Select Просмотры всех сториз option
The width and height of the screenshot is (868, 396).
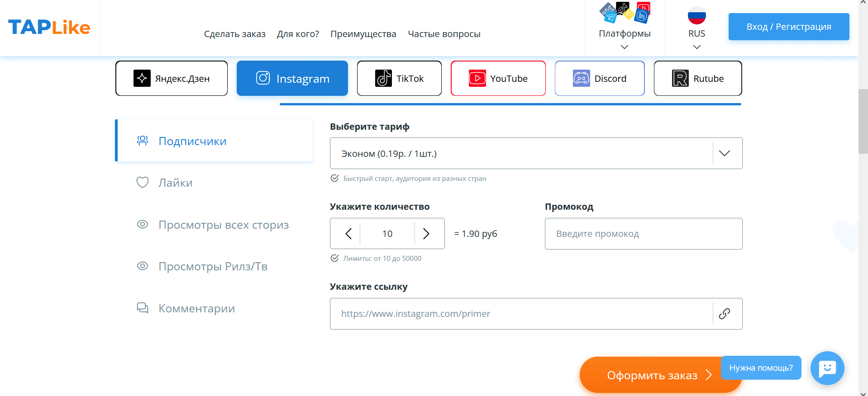click(223, 225)
